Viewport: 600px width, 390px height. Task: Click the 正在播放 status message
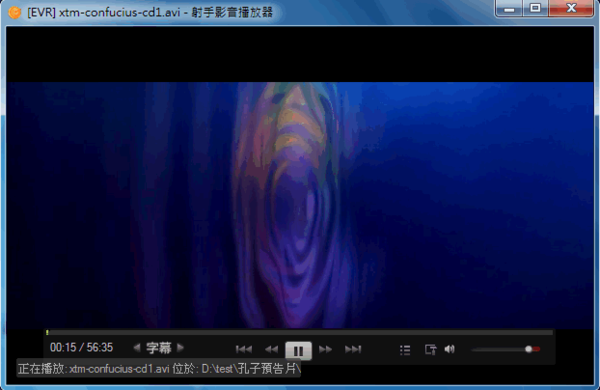coord(159,369)
